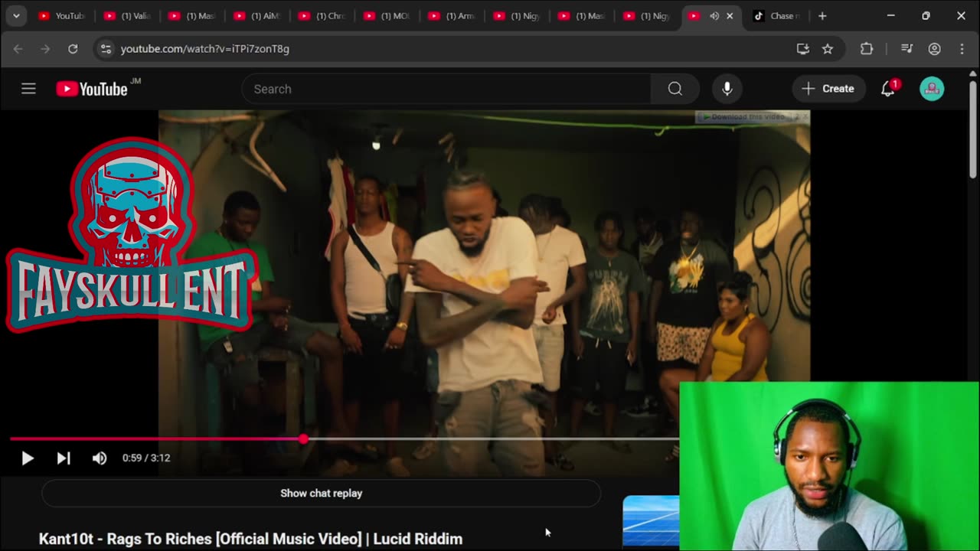Screen dimensions: 980x551
Task: Click the Download this video banner
Action: click(x=744, y=117)
